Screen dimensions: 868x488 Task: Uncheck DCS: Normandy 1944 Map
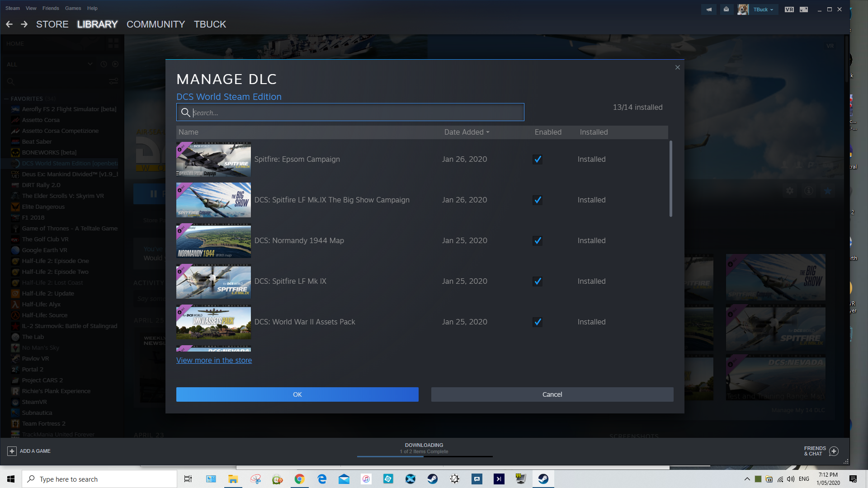click(x=538, y=240)
